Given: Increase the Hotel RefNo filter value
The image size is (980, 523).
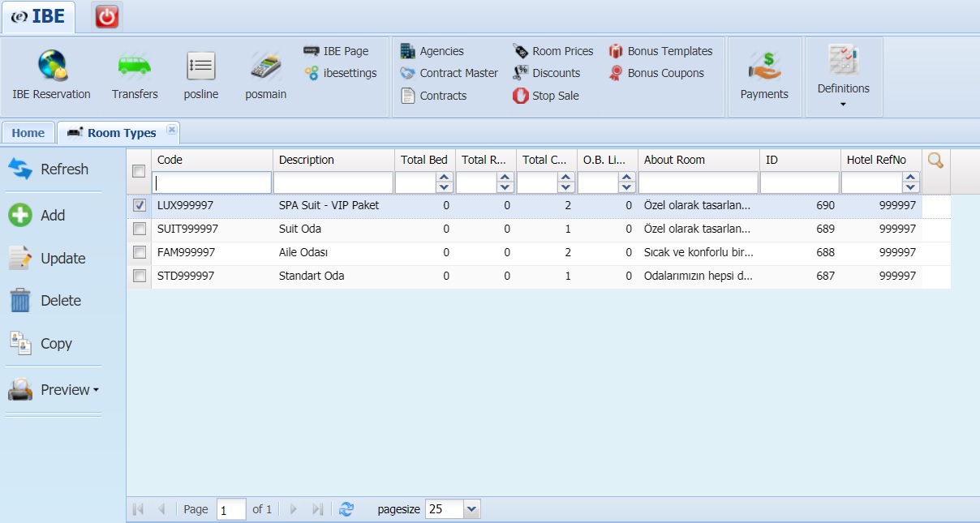Looking at the screenshot, I should pos(911,178).
